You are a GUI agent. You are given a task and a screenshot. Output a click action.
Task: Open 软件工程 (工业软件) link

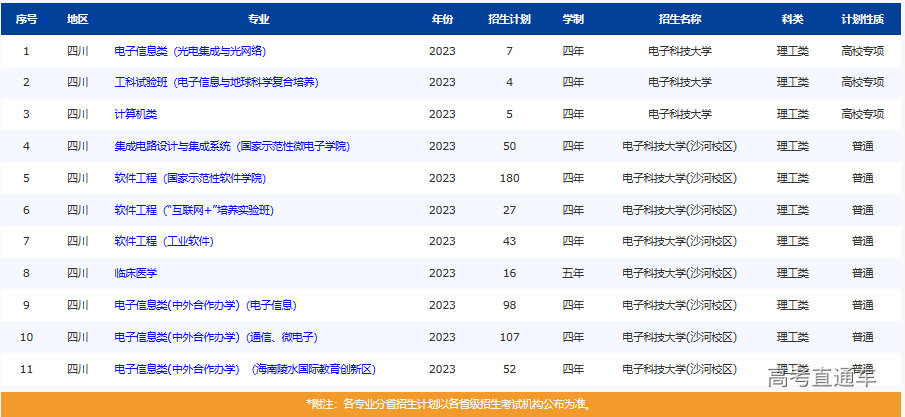pos(164,241)
